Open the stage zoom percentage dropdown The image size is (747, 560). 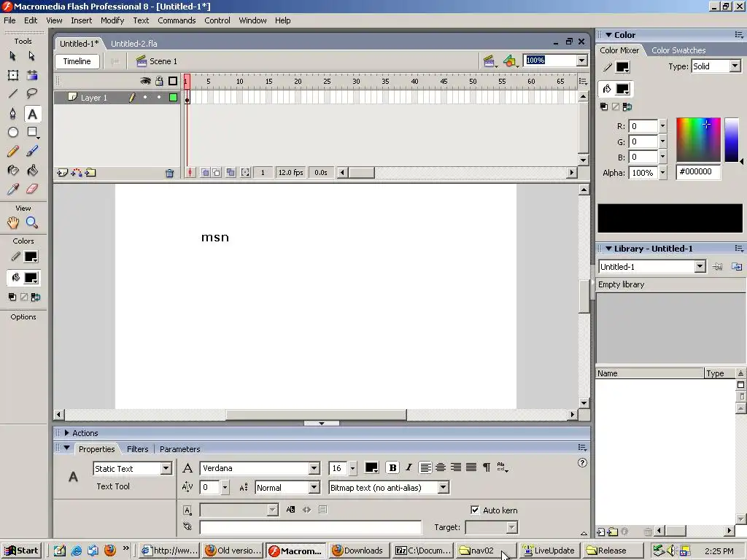(x=581, y=61)
